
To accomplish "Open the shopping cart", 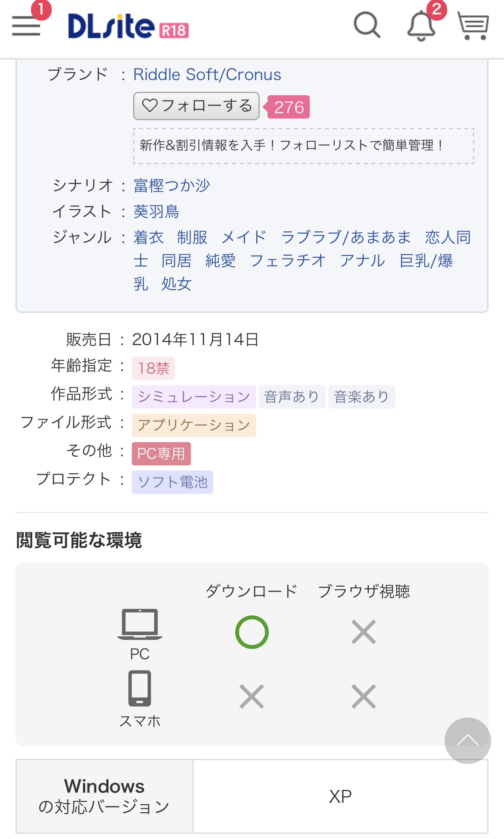I will [x=473, y=26].
